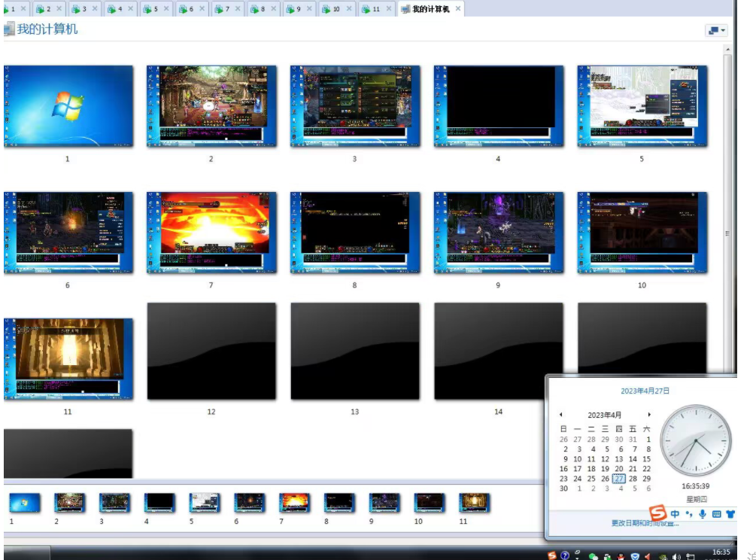The height and width of the screenshot is (560, 756).
Task: Select calendar date 20 in April
Action: (x=619, y=469)
